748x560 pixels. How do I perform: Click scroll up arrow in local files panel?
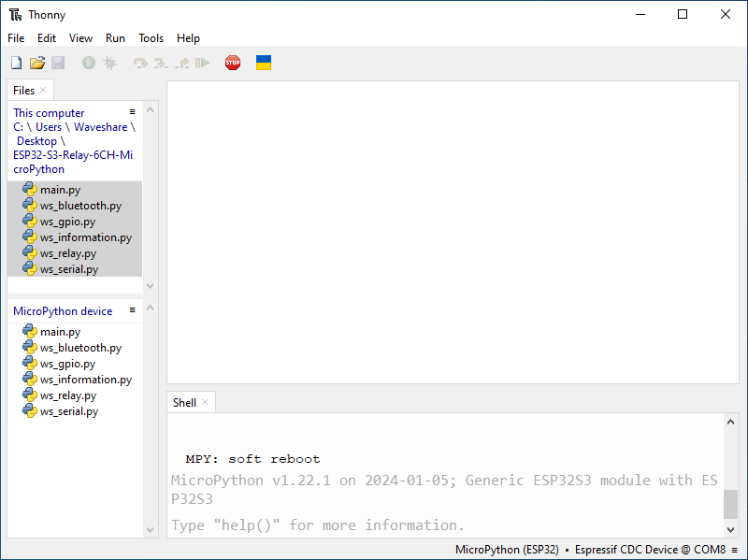[151, 109]
